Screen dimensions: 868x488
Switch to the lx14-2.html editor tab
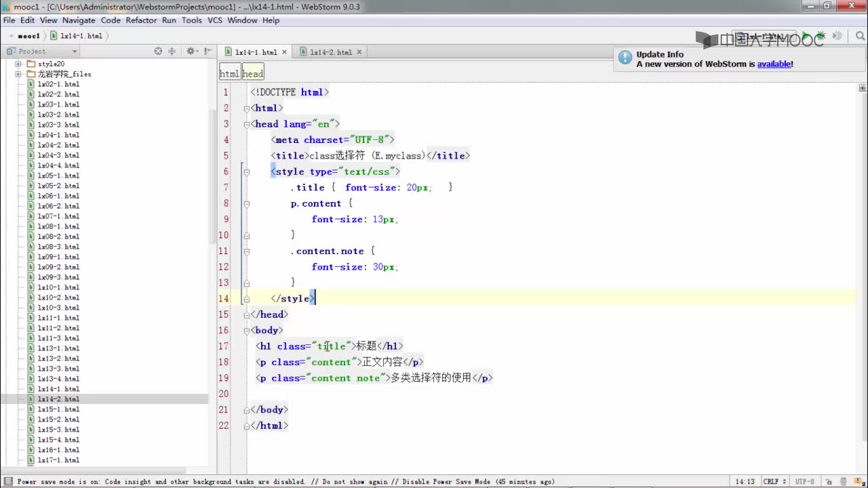(x=330, y=52)
